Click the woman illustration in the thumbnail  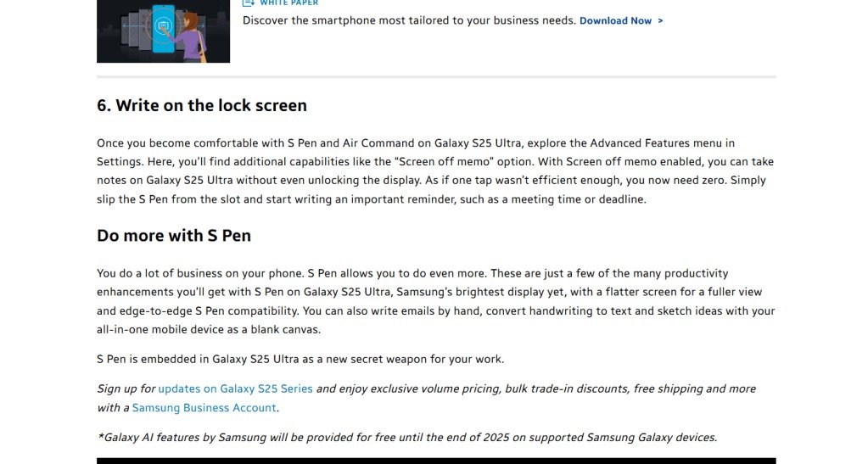192,36
